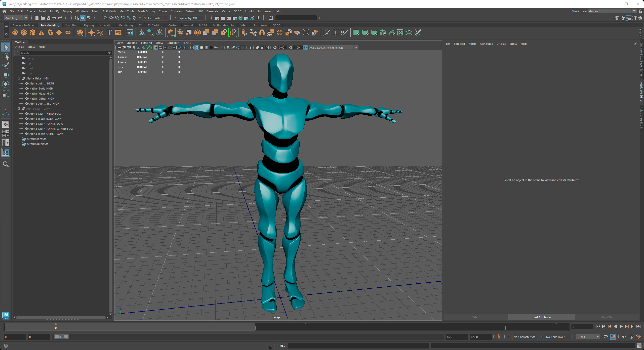This screenshot has width=644, height=350.
Task: Open the Mesh Tools menu
Action: coord(127,11)
